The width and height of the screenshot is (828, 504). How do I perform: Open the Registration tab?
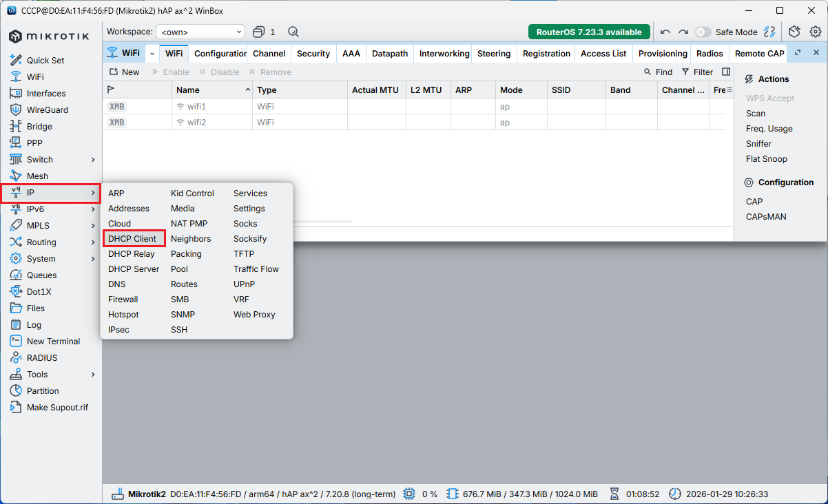pyautogui.click(x=546, y=54)
